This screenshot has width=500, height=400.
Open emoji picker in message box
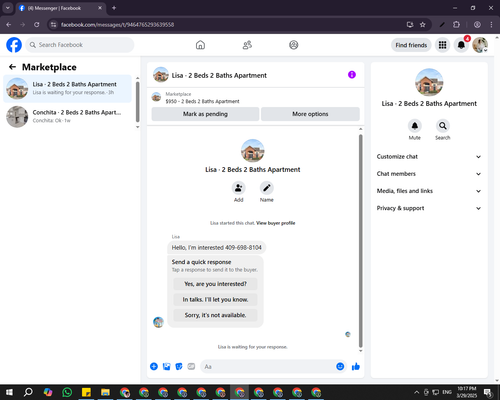pyautogui.click(x=340, y=367)
